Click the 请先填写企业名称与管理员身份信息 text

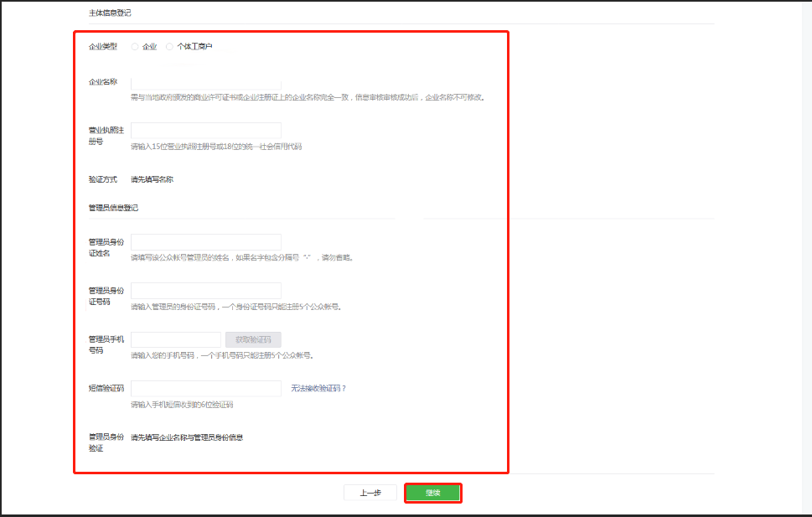[187, 437]
